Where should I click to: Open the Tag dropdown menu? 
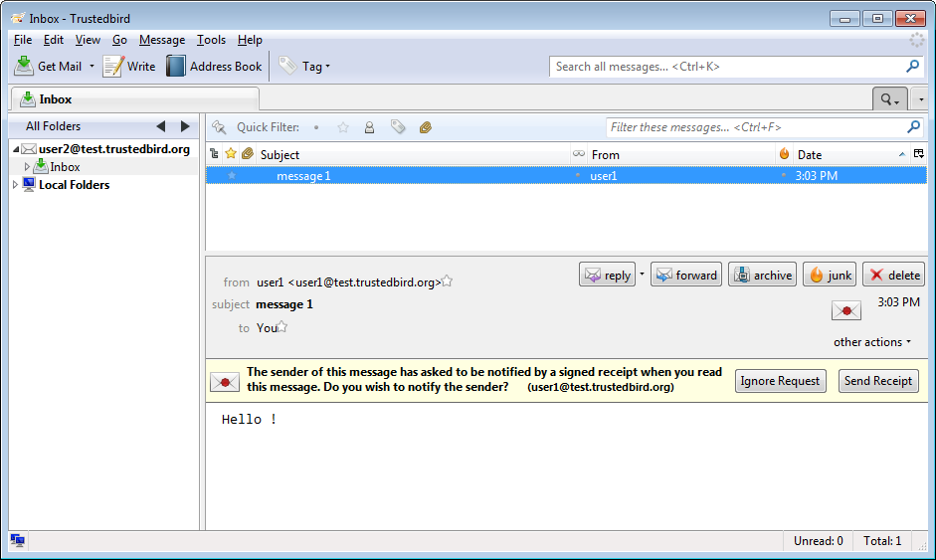(304, 67)
